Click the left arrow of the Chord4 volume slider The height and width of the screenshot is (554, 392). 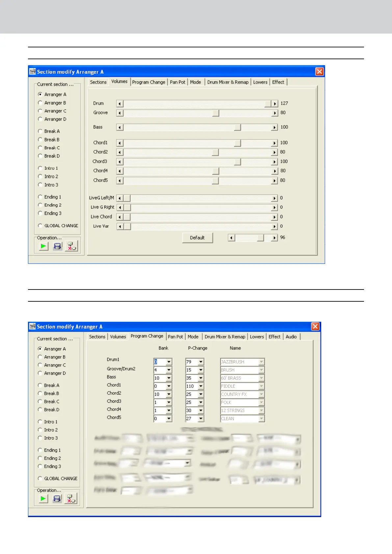(120, 171)
